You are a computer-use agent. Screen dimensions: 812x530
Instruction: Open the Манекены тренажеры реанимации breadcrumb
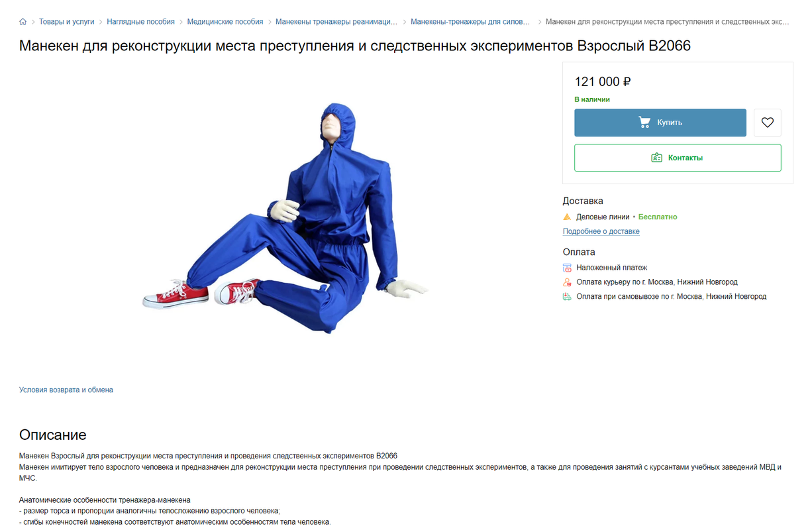(x=336, y=22)
